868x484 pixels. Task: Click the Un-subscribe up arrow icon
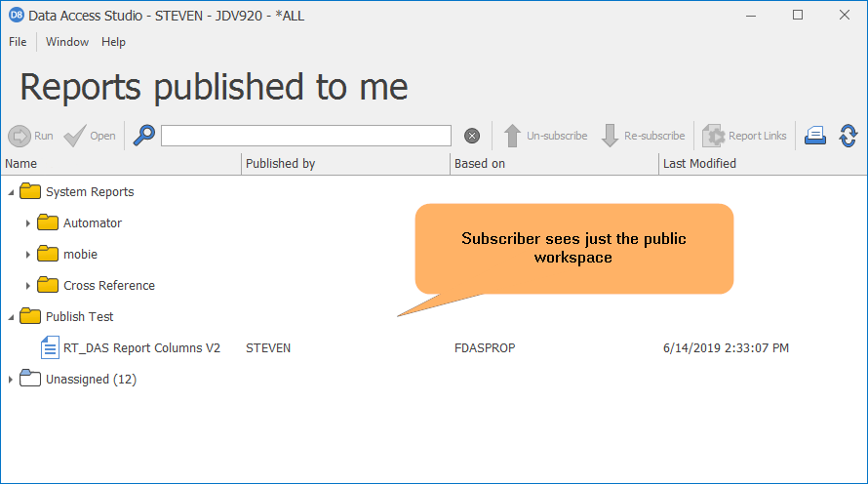[512, 136]
